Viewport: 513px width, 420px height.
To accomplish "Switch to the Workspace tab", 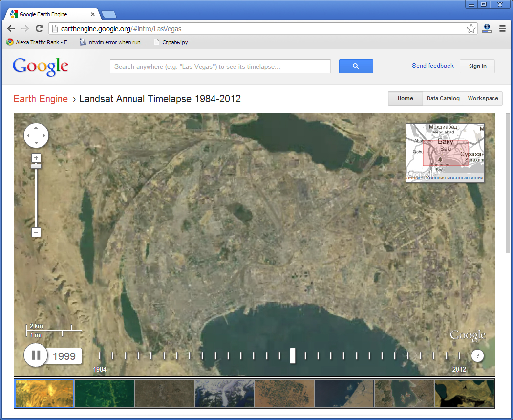I will (483, 99).
